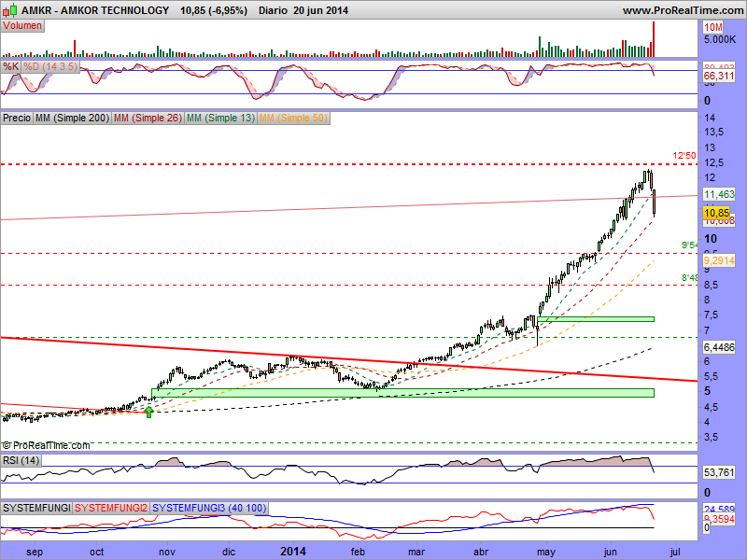The image size is (747, 560).
Task: Click the current price tag 10,85
Action: [x=716, y=213]
